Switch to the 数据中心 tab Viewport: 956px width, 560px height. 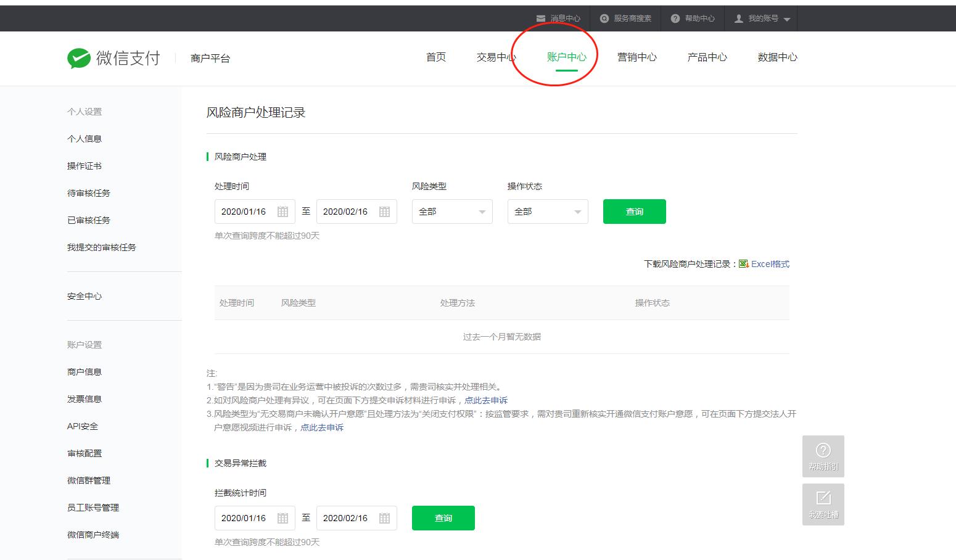pyautogui.click(x=777, y=57)
